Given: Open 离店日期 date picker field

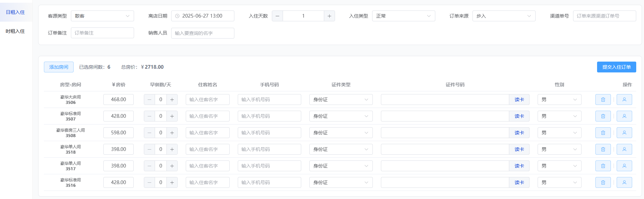Looking at the screenshot, I should (x=203, y=16).
